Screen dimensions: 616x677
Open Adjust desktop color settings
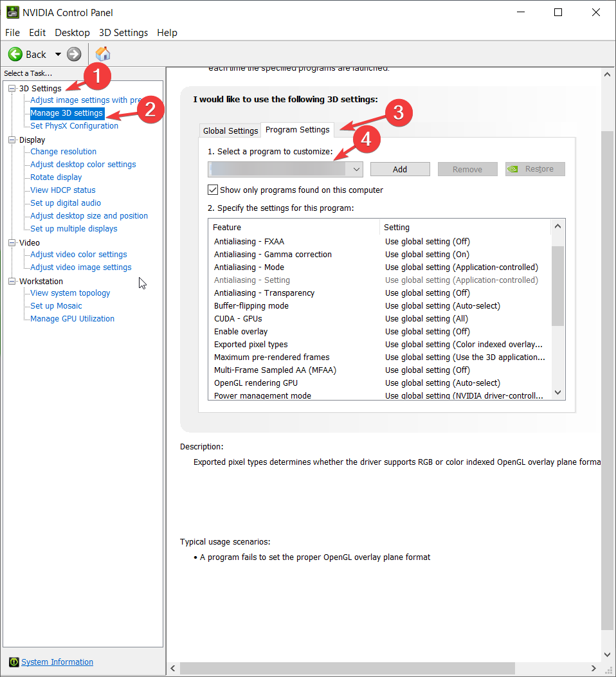click(83, 165)
